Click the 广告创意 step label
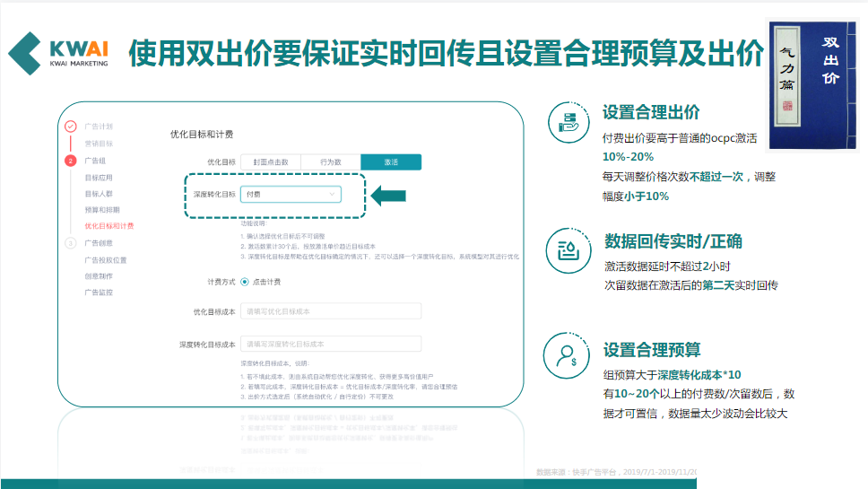This screenshot has height=489, width=868. (99, 243)
